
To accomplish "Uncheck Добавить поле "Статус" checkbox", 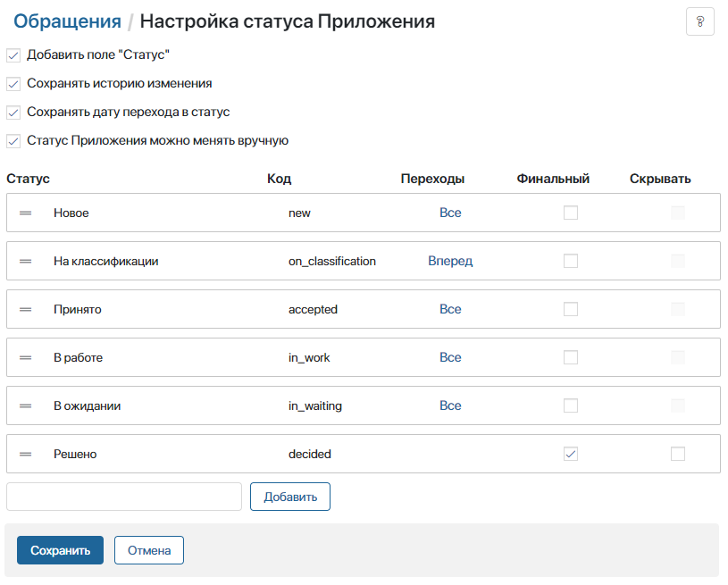I will coord(13,55).
